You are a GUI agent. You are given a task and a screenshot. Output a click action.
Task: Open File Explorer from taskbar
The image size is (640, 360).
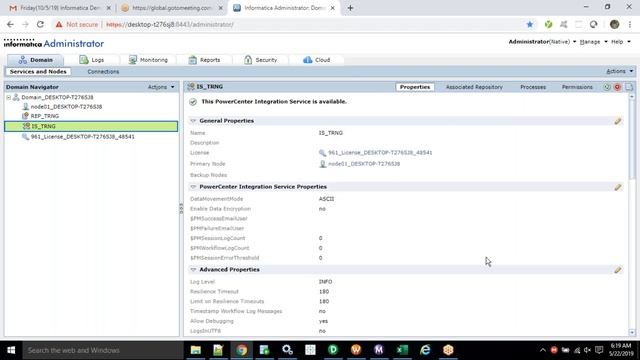196,350
